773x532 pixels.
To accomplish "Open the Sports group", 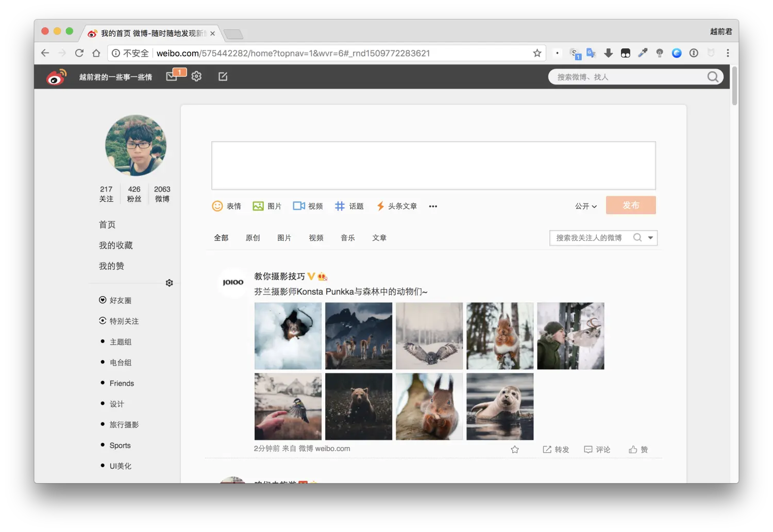I will pos(120,445).
